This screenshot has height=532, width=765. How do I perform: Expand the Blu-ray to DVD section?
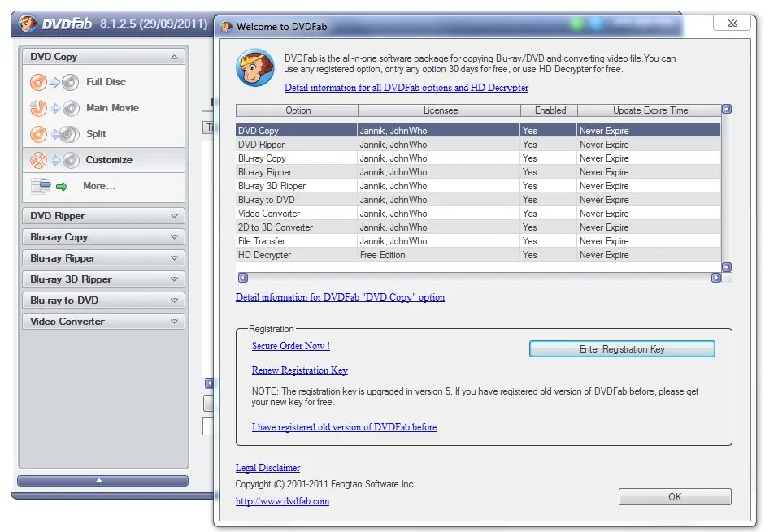pos(103,301)
